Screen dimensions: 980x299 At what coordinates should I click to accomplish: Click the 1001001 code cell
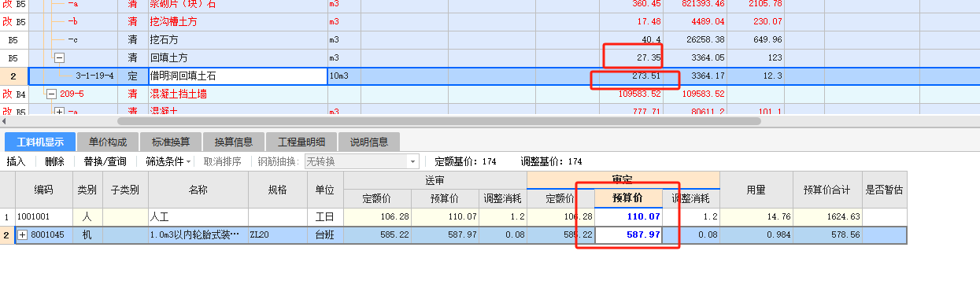coord(44,216)
